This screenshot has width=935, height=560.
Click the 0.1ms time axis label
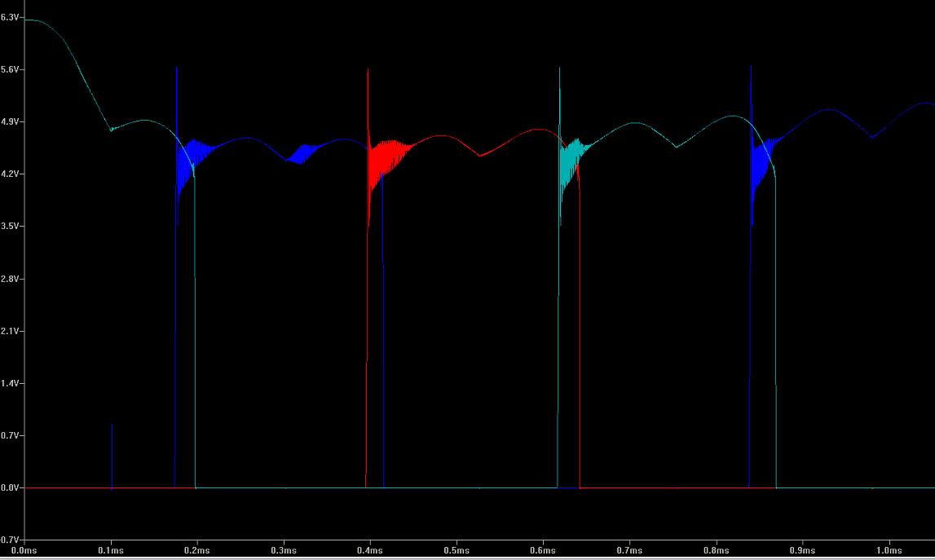[111, 550]
